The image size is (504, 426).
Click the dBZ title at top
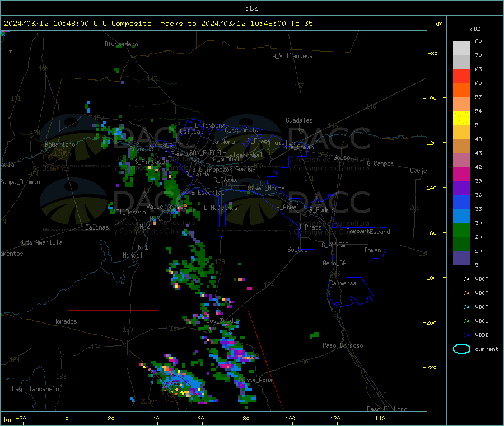[x=251, y=8]
